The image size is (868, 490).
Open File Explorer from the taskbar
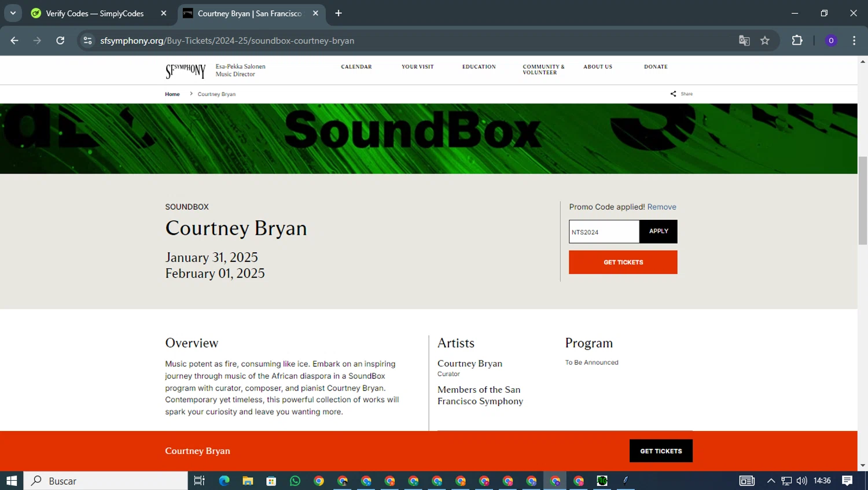click(248, 481)
